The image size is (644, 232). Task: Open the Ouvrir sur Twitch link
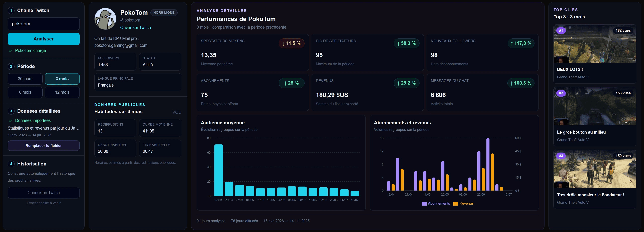[x=136, y=28]
